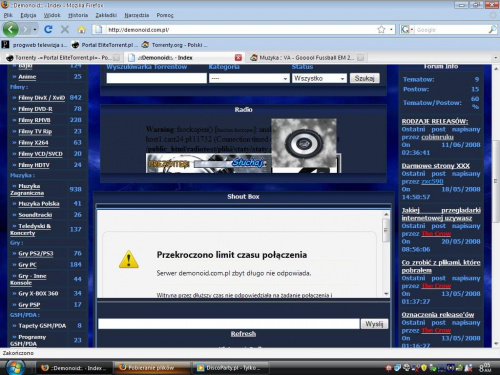
Task: Open the Filmy HDTV category
Action: point(34,165)
